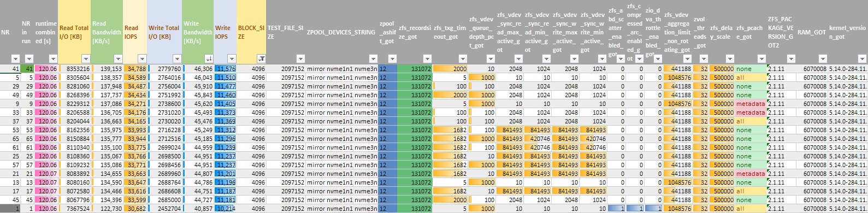Viewport: 868px width, 213px height.
Task: Select the Write IOPS cell 10,214
Action: tap(226, 209)
